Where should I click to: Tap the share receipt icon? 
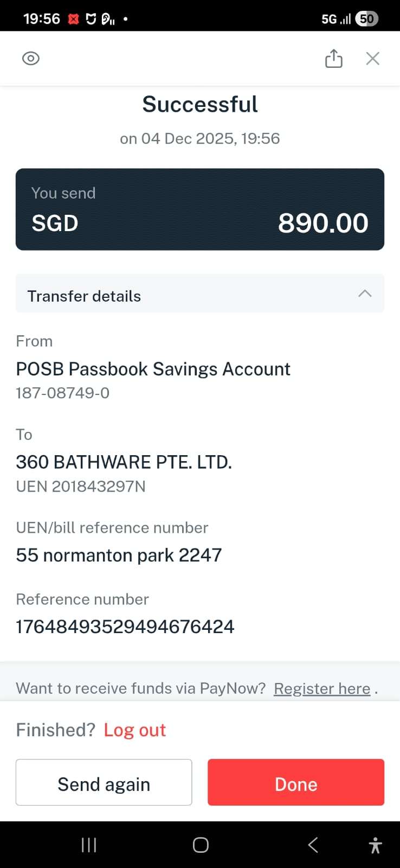pyautogui.click(x=333, y=59)
